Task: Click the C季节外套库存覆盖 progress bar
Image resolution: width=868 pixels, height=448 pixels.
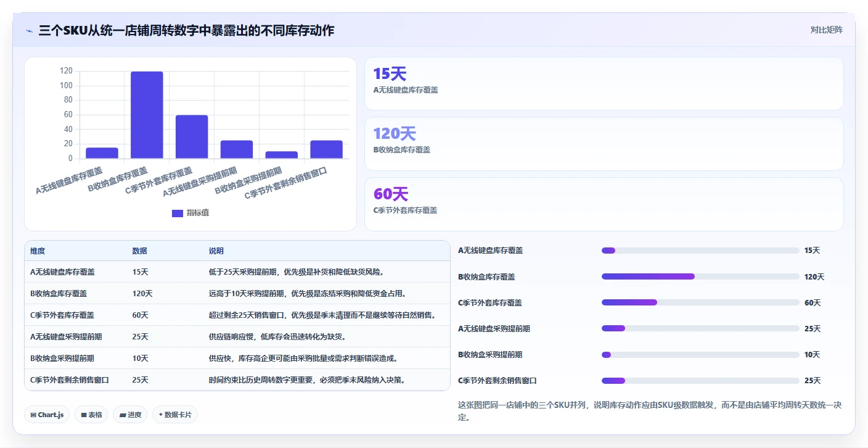Action: [x=700, y=302]
